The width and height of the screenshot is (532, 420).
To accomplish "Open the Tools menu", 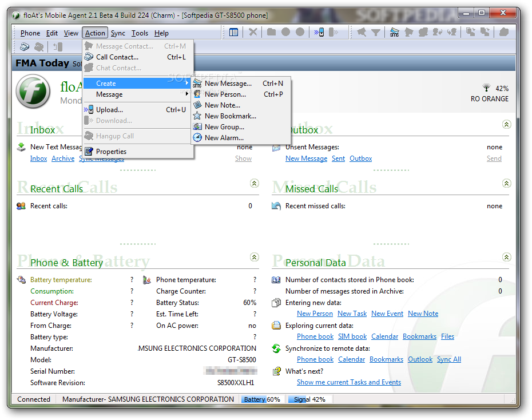I will coord(140,33).
